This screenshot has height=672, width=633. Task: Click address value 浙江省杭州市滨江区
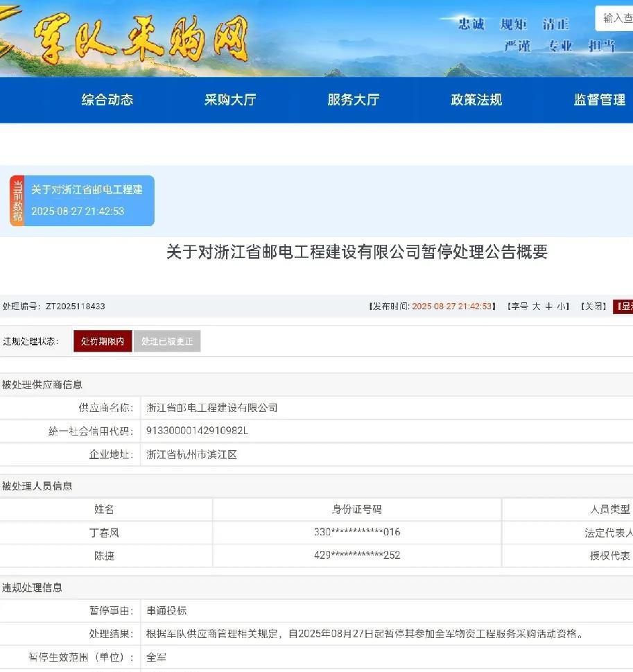point(191,454)
